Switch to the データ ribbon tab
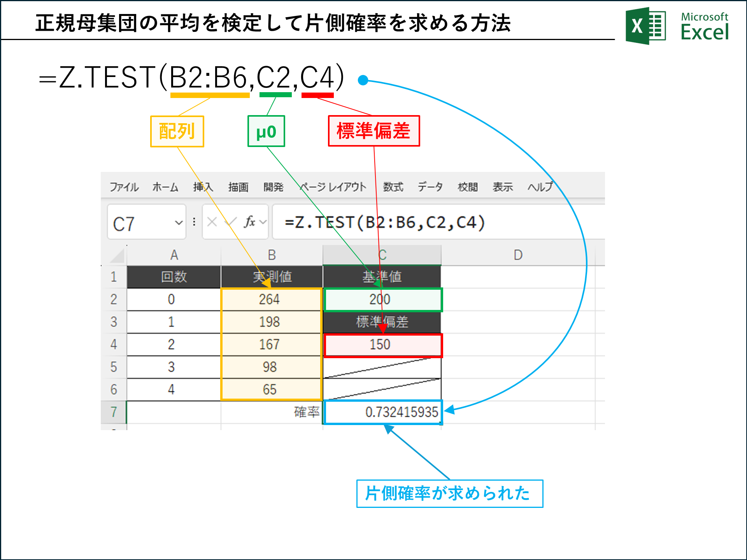 pyautogui.click(x=430, y=187)
